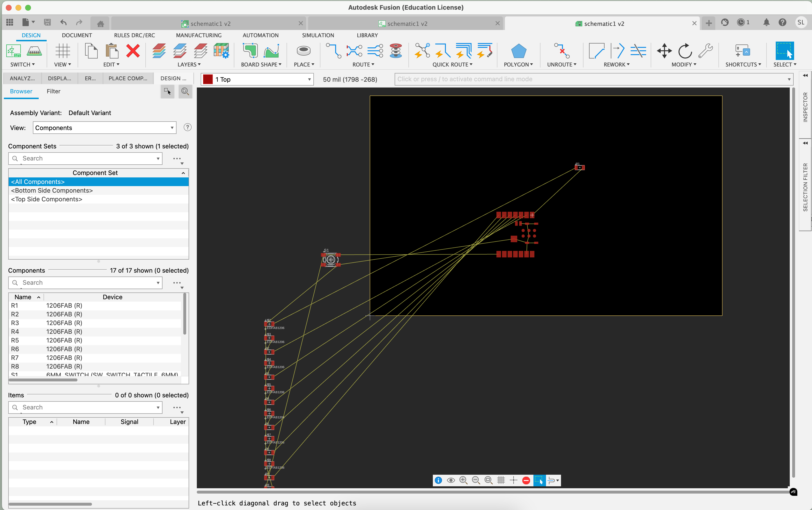This screenshot has height=510, width=812.
Task: Select the R5 component row
Action: click(x=94, y=340)
